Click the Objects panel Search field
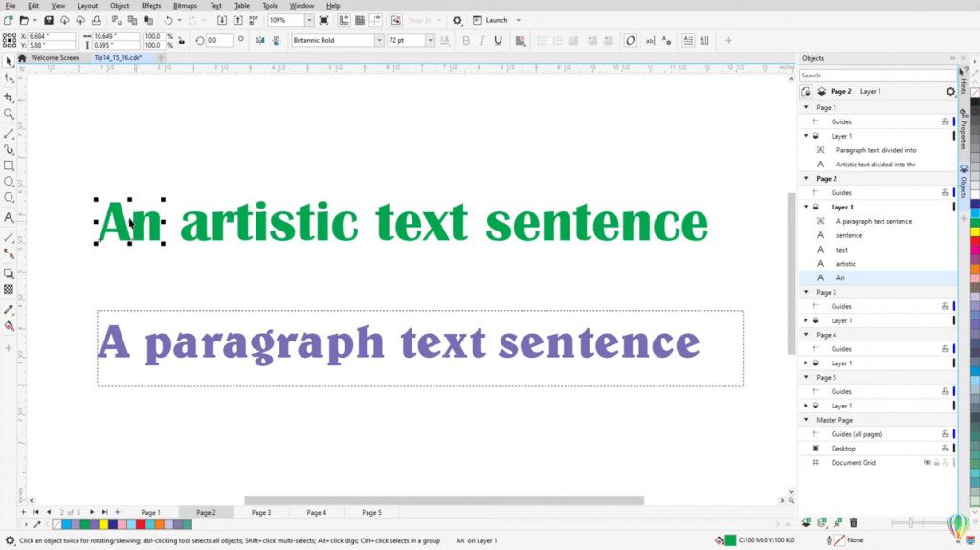The height and width of the screenshot is (550, 980). [878, 75]
